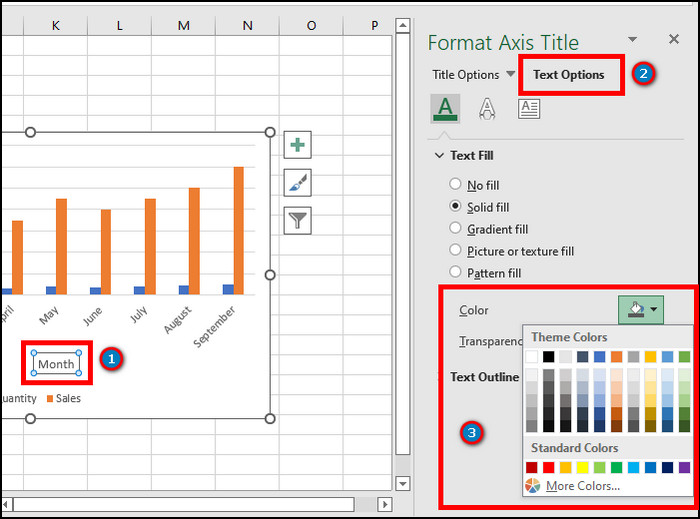Viewport: 700px width, 519px height.
Task: Open the Chart Elements plus button
Action: 297,145
